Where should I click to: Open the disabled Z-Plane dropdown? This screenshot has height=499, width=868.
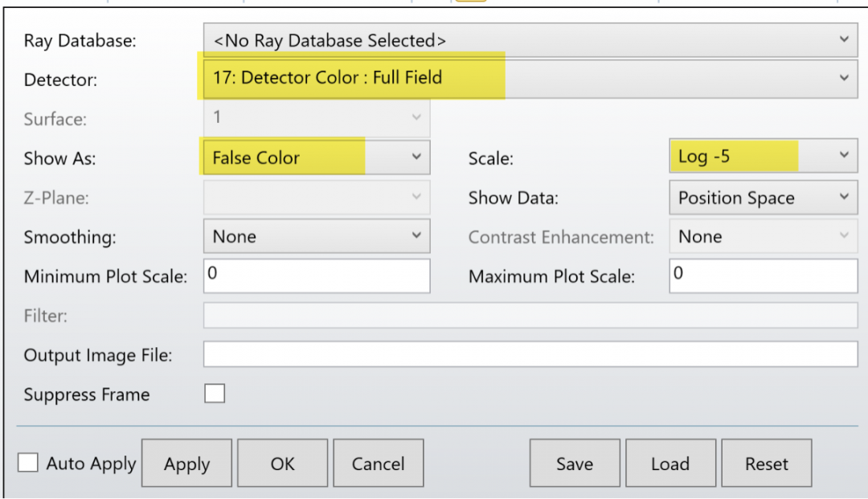pos(317,197)
